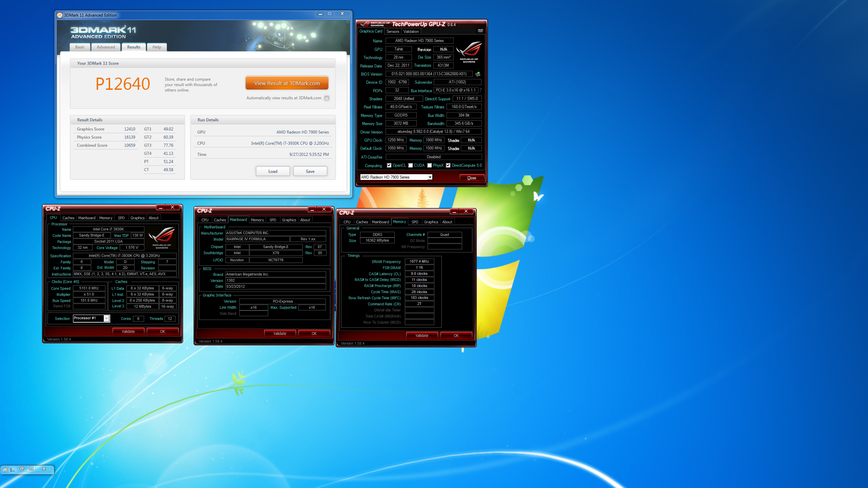
Task: Toggle DirectCompute 5.0 checkbox in GPU-Z
Action: 448,165
